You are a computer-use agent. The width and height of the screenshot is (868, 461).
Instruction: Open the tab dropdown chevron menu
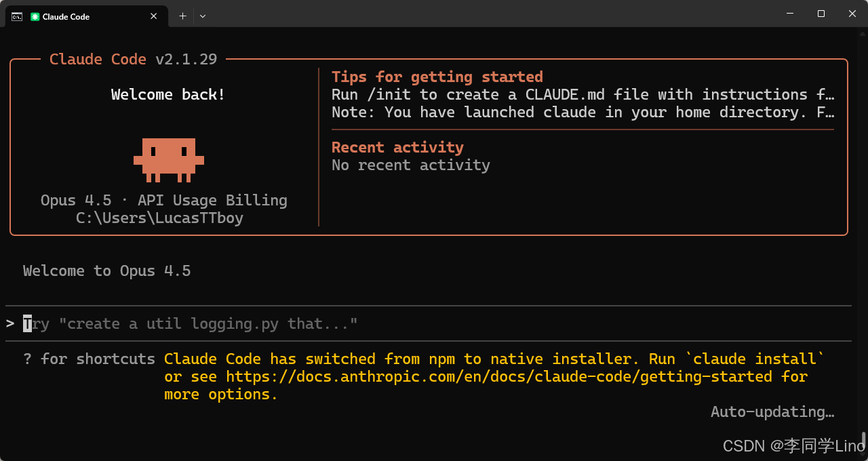tap(202, 16)
